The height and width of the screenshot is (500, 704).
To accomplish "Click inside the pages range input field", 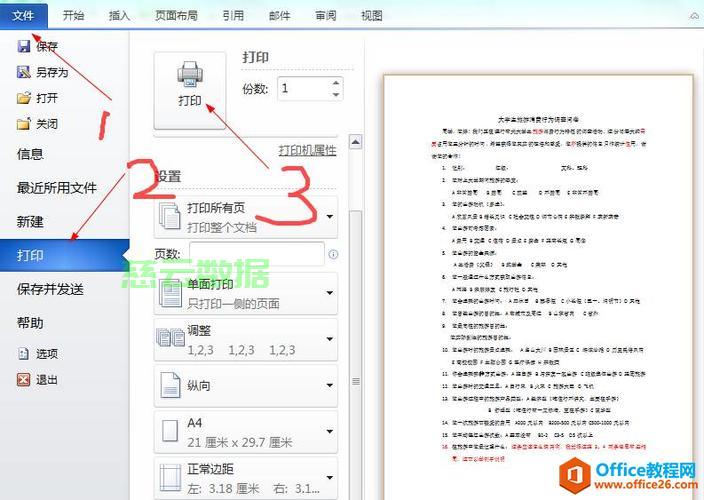I will pyautogui.click(x=256, y=254).
